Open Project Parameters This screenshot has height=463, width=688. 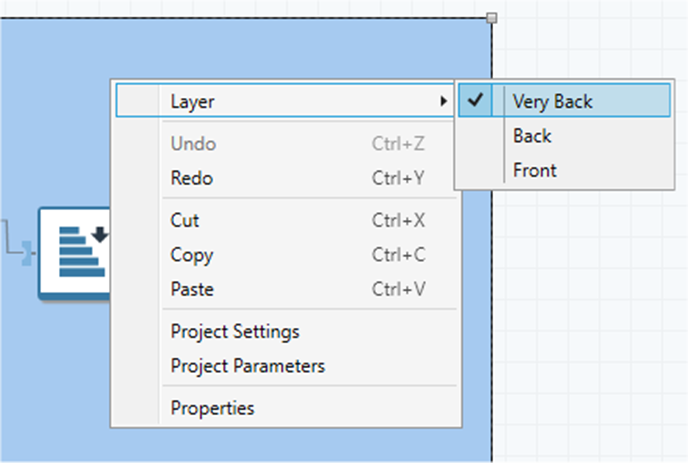[247, 366]
